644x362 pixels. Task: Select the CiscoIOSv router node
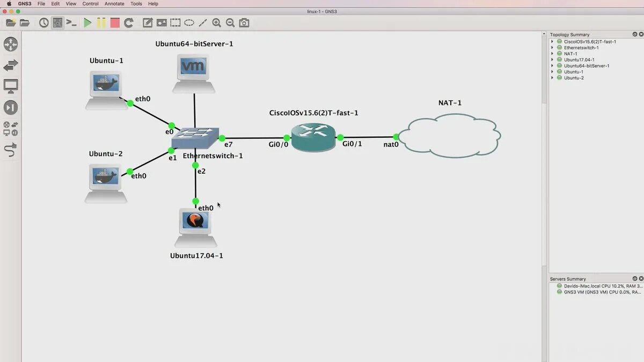coord(313,137)
